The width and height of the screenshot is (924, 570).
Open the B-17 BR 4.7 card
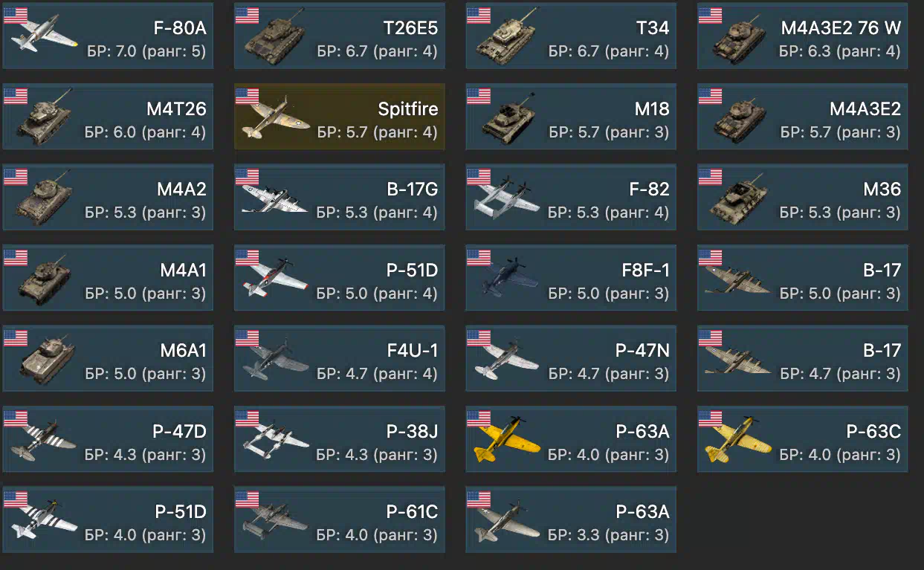pyautogui.click(x=803, y=358)
